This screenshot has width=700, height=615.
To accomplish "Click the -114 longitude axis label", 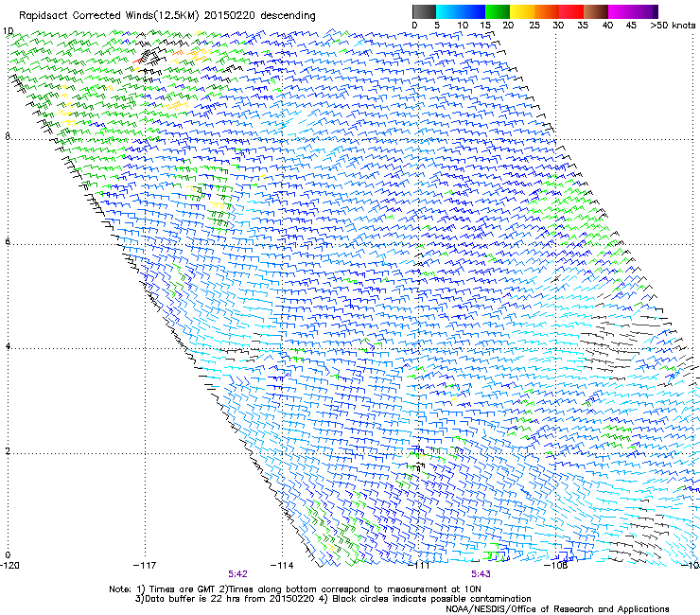I will point(282,566).
